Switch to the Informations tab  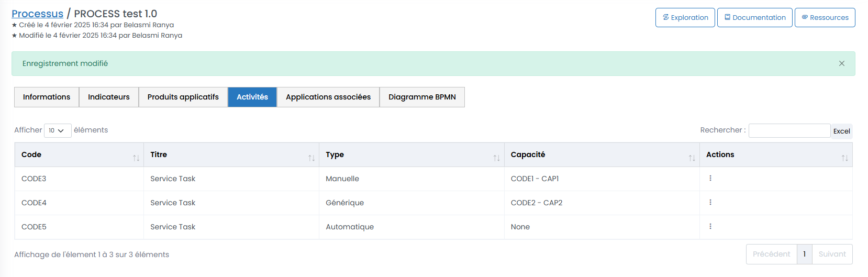point(47,97)
